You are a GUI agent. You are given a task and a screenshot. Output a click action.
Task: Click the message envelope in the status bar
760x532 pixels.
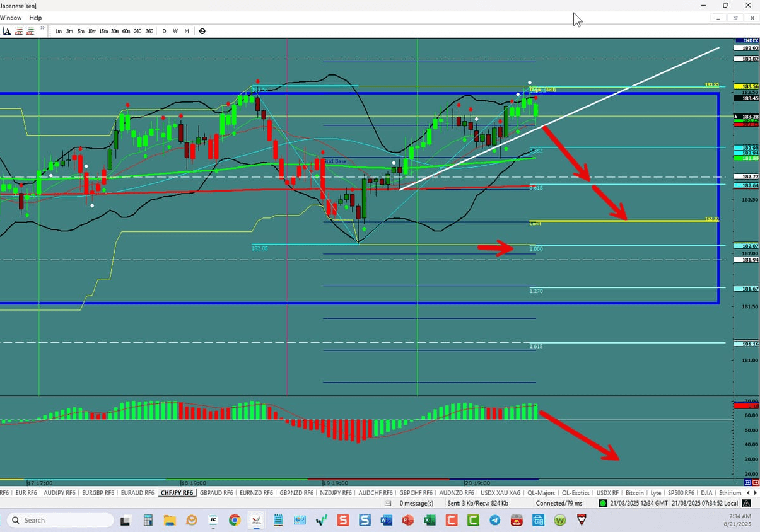click(389, 503)
